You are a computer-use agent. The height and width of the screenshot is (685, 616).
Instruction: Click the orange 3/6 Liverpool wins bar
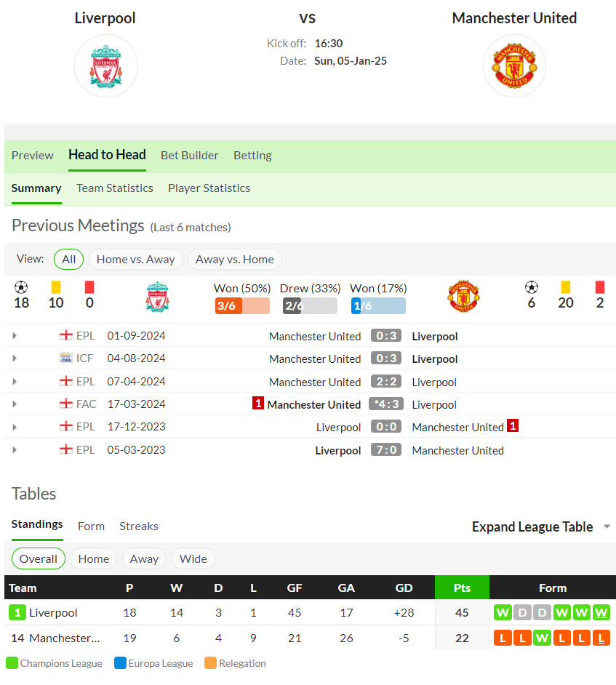click(x=242, y=306)
